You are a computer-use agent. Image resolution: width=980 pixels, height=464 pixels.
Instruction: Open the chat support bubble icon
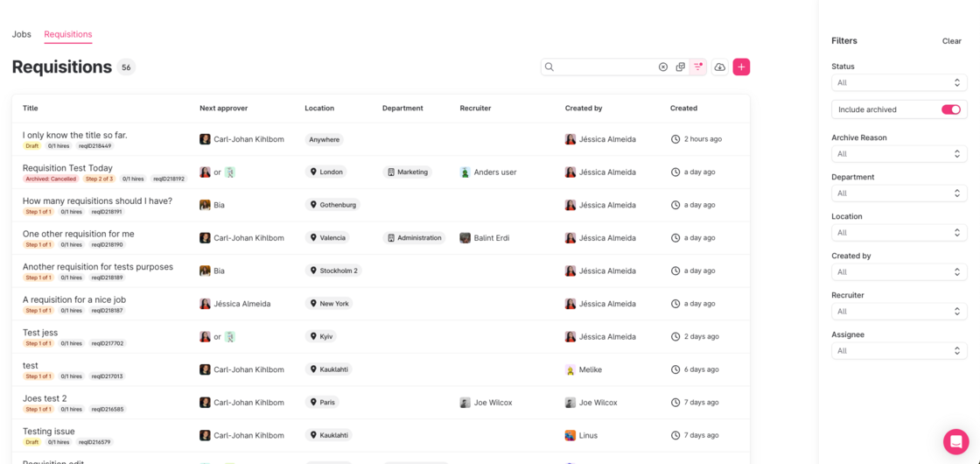[x=955, y=441]
